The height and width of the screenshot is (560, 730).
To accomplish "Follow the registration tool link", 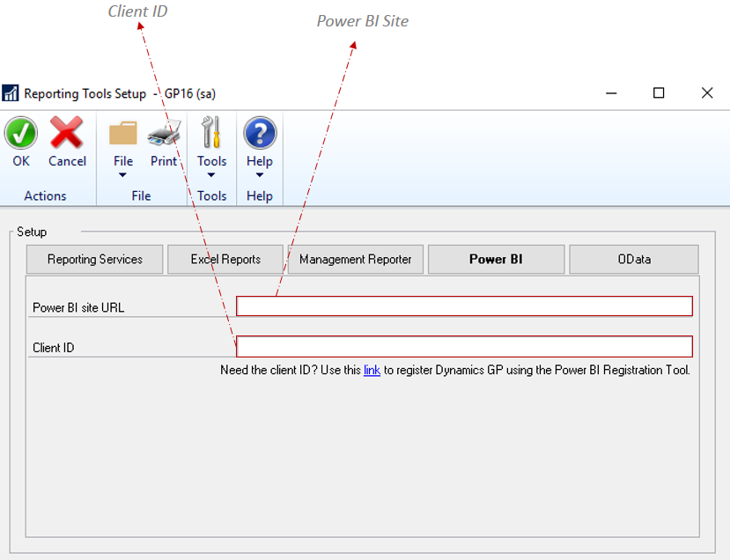I will pyautogui.click(x=372, y=370).
